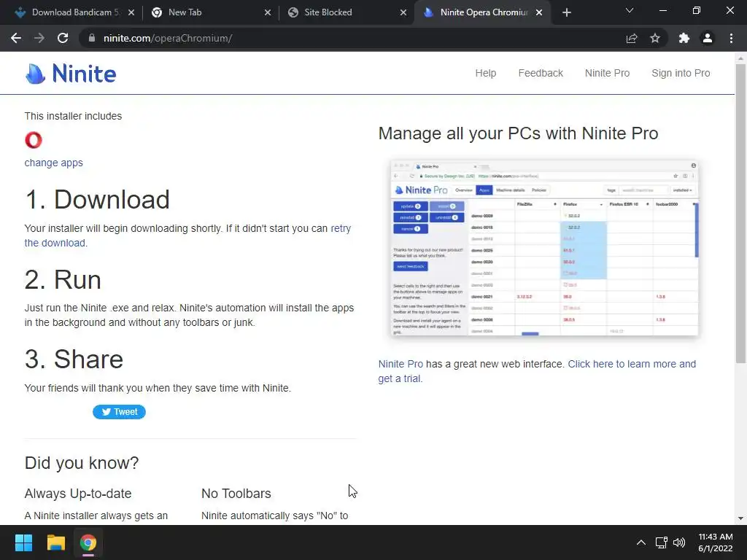Click the Opera app icon

click(x=34, y=140)
